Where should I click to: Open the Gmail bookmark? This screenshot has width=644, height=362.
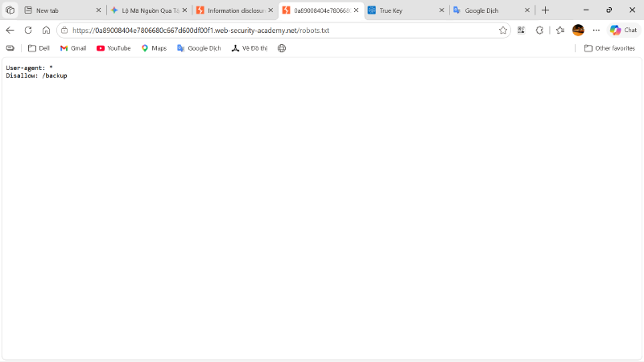73,48
